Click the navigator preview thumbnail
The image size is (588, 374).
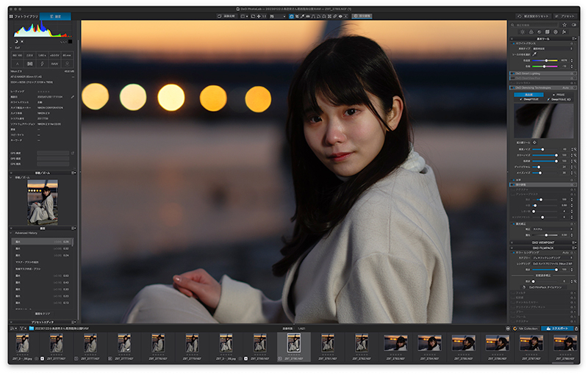(43, 202)
